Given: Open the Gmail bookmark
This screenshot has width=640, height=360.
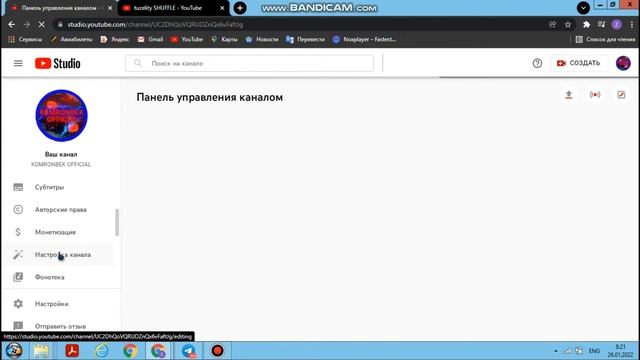Looking at the screenshot, I should click(151, 39).
